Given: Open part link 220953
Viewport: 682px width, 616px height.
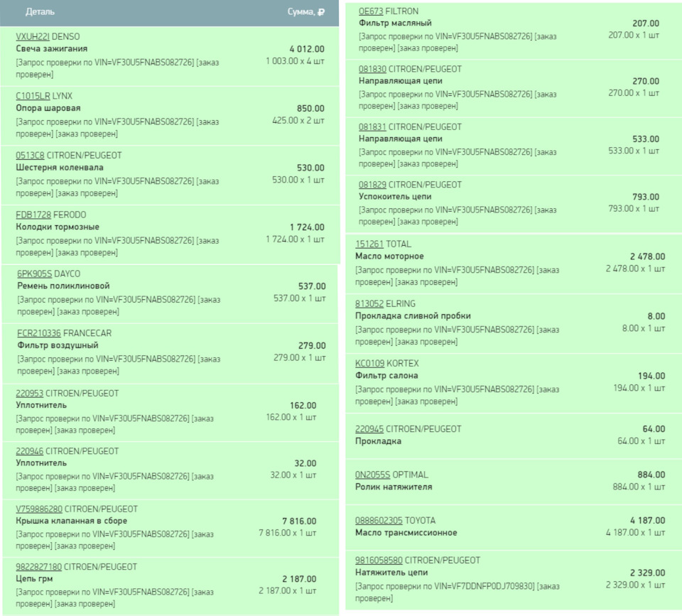Looking at the screenshot, I should (x=30, y=393).
